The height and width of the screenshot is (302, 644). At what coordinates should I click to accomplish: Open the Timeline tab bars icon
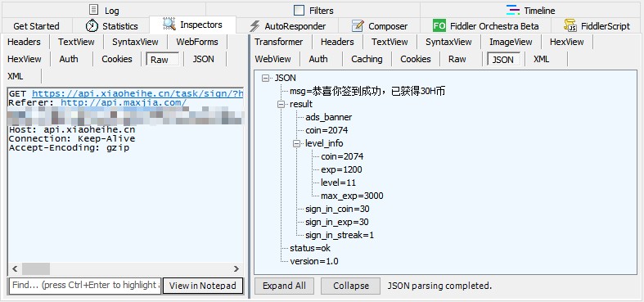point(513,10)
